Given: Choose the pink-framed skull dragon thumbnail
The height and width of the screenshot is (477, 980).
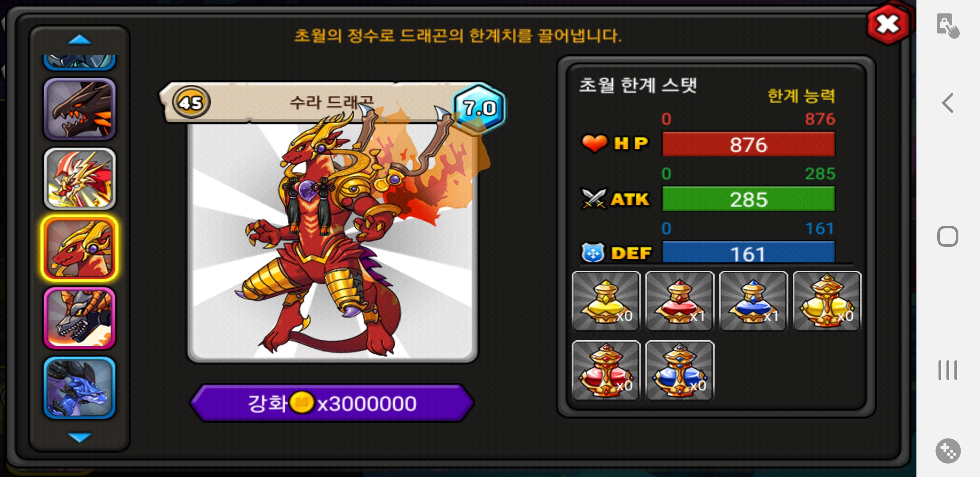Looking at the screenshot, I should 79,318.
